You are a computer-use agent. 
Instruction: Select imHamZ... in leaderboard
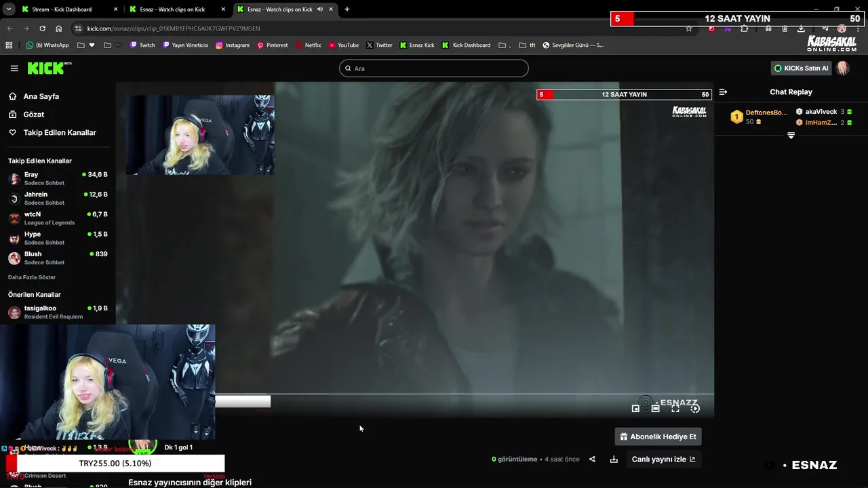pyautogui.click(x=824, y=123)
